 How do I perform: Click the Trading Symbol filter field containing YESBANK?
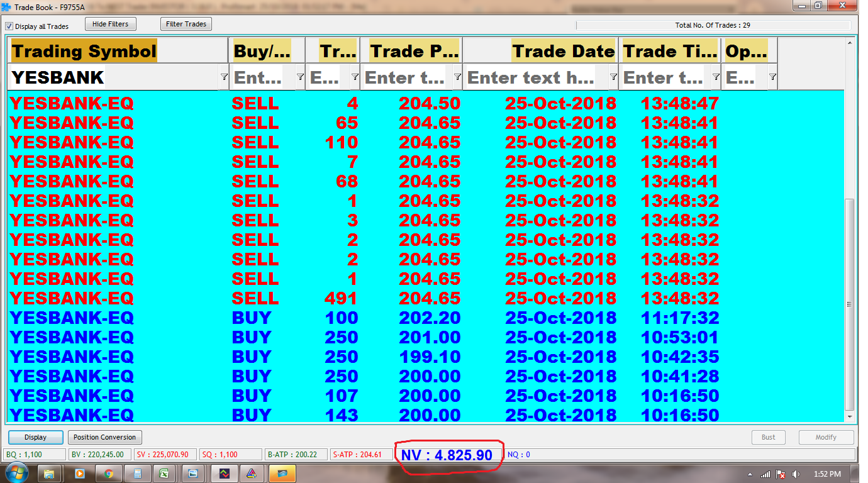[114, 77]
